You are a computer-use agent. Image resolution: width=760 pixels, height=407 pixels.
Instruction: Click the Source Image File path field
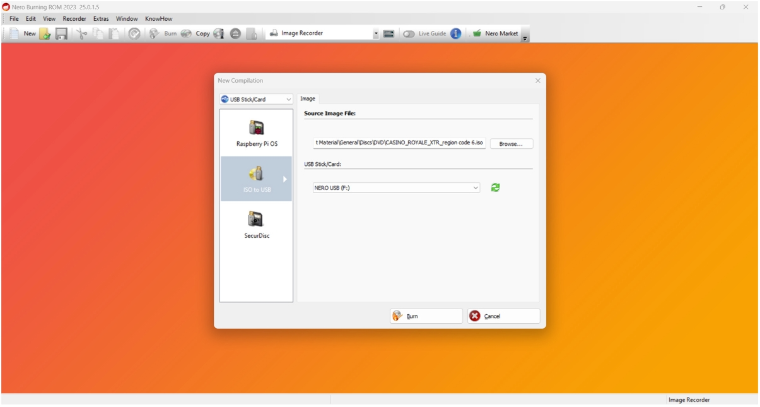tap(398, 144)
